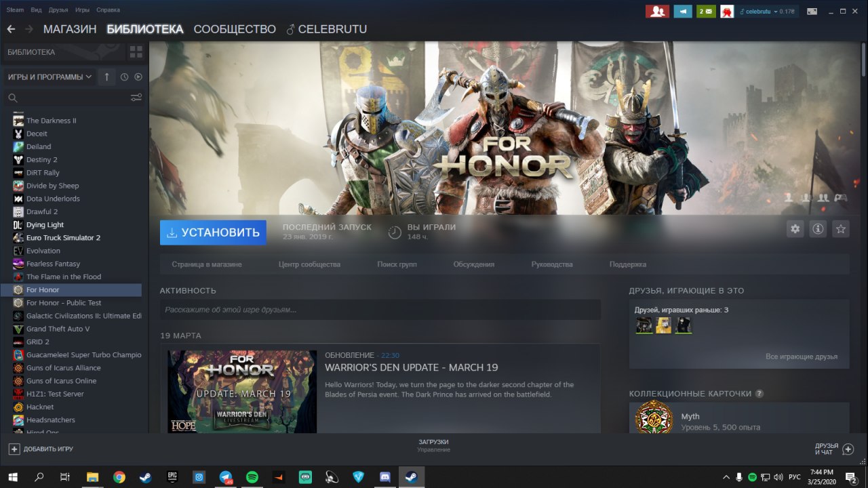Open trading cards help question mark
The width and height of the screenshot is (868, 488).
tap(759, 393)
